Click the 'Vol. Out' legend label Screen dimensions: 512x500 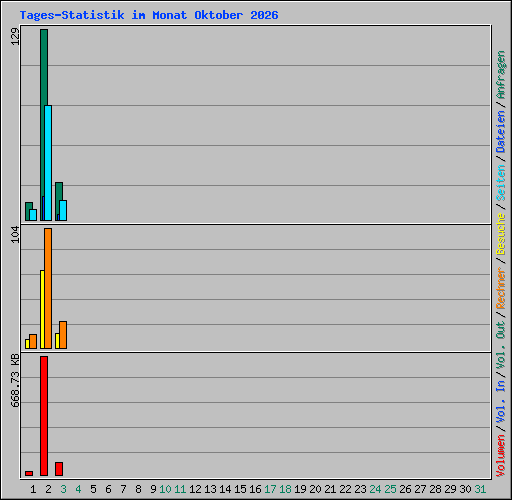[501, 345]
